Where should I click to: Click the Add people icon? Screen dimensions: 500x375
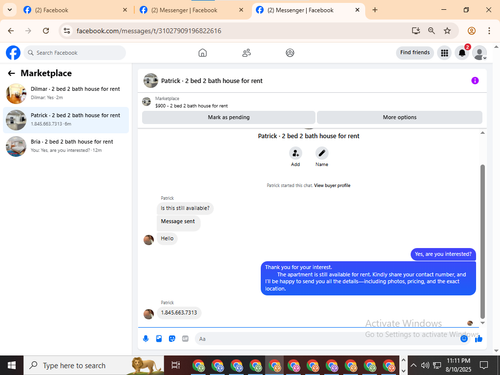295,153
